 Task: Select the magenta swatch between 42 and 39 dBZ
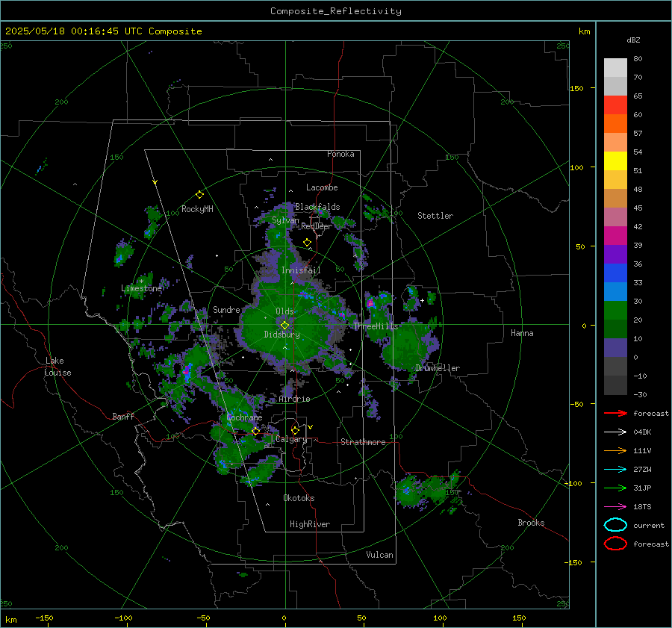pos(615,236)
